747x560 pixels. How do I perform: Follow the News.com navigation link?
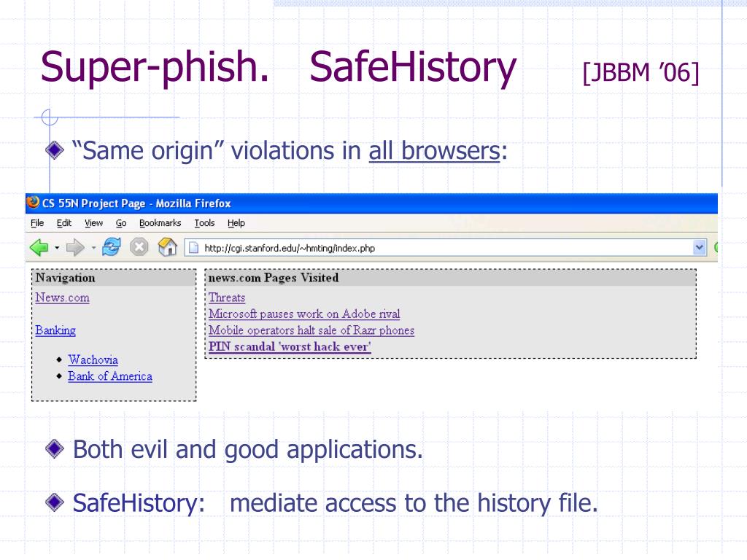click(x=63, y=297)
